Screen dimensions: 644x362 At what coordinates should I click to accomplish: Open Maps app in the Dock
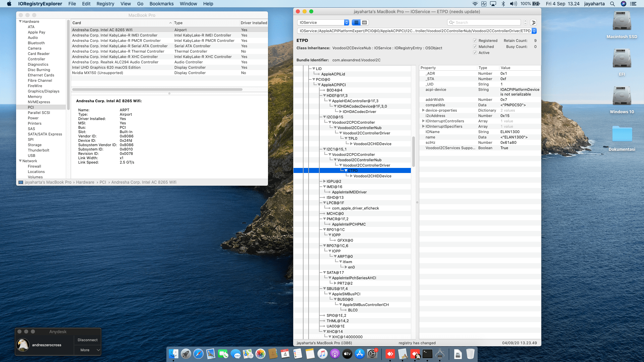point(248,354)
